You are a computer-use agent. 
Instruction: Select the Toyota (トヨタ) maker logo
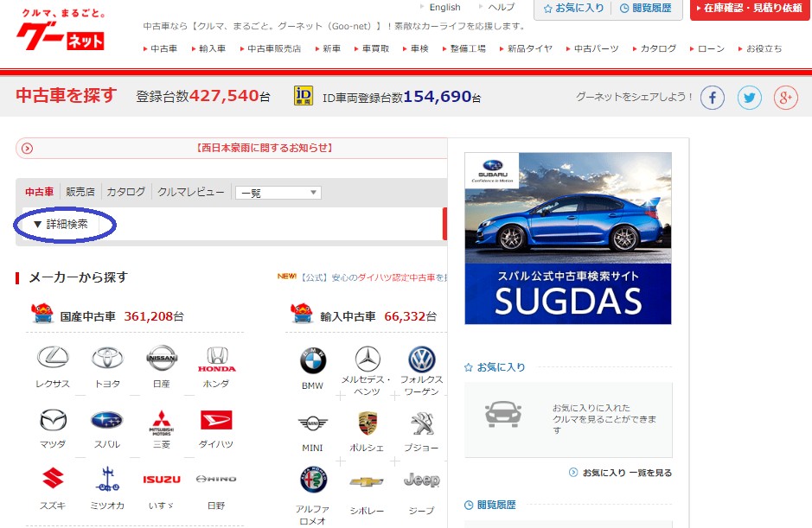click(107, 358)
